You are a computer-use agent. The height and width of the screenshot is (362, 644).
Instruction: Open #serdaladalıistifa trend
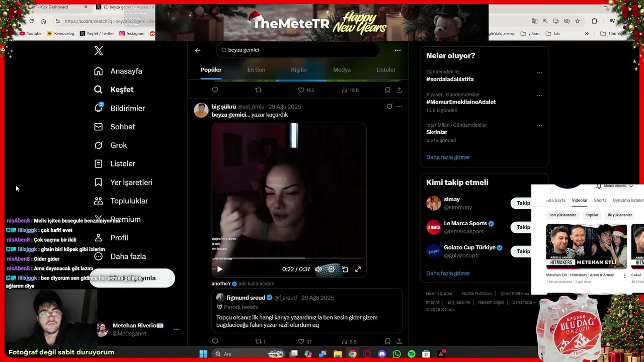(450, 79)
